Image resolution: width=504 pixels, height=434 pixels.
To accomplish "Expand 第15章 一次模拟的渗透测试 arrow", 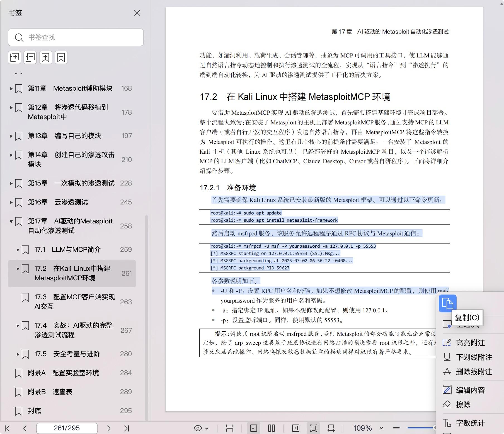I will 11,184.
